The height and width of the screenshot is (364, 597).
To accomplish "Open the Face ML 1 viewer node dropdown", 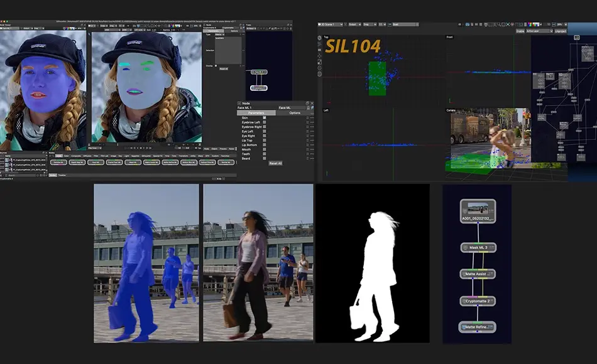I will (x=9, y=28).
